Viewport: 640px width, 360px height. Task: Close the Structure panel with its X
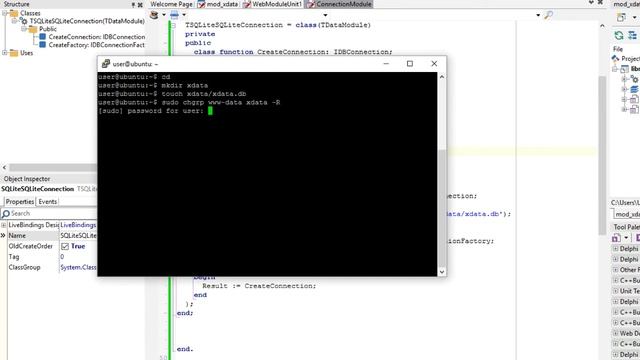tap(140, 4)
